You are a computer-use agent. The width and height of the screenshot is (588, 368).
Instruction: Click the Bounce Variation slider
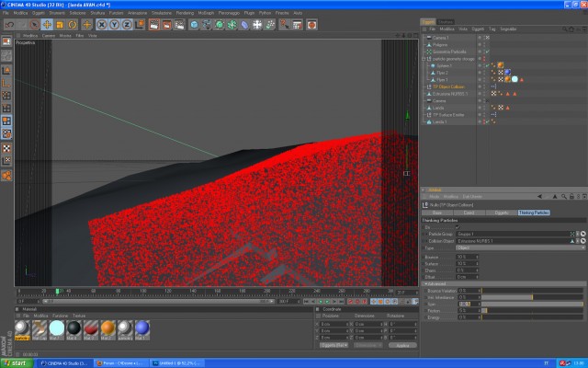pyautogui.click(x=532, y=291)
